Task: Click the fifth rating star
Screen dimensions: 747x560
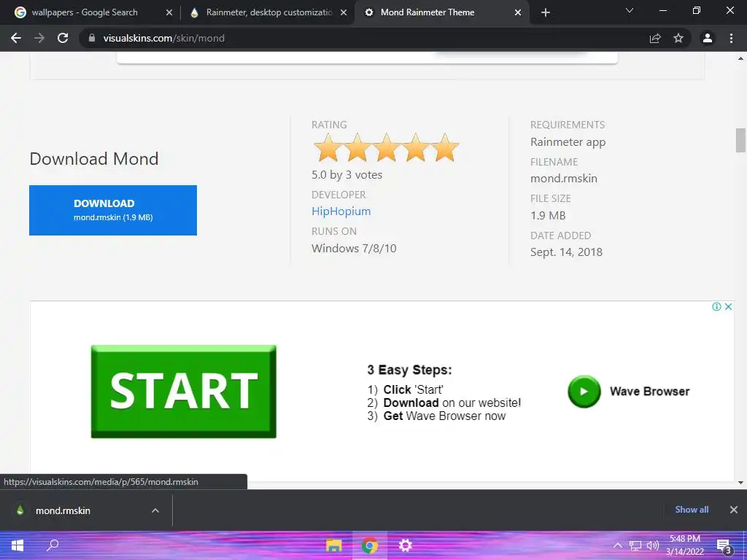Action: pos(445,147)
